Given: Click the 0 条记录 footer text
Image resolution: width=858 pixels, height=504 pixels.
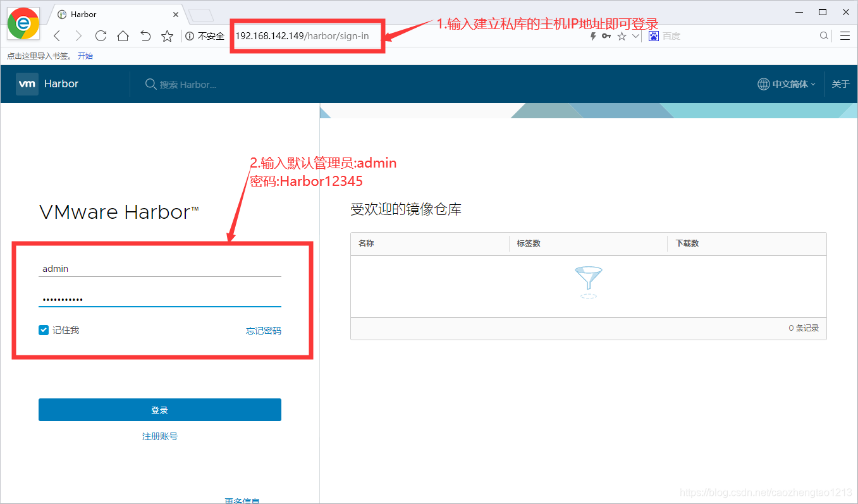Looking at the screenshot, I should (804, 328).
